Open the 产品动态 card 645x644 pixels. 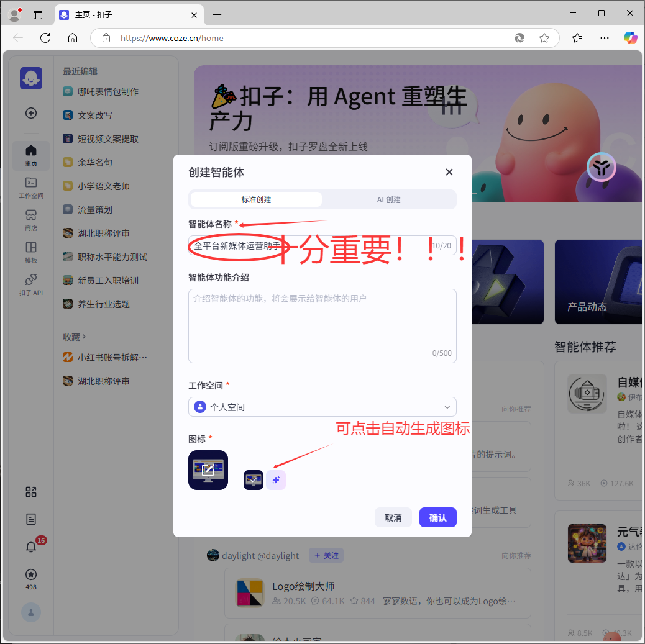point(598,282)
